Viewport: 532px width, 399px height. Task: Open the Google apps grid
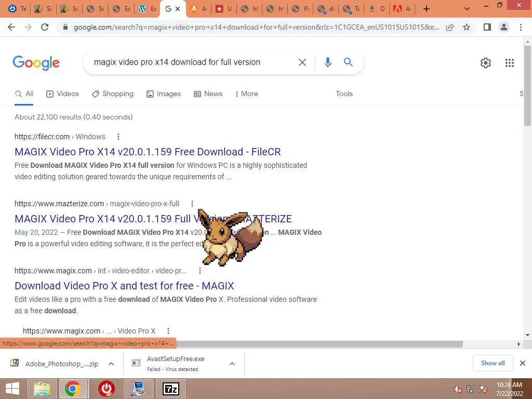click(509, 63)
